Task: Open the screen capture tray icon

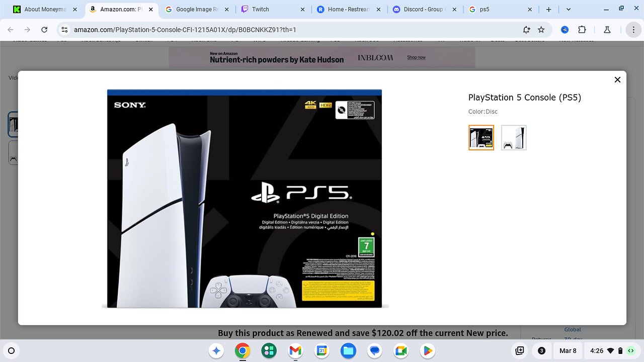Action: coord(520,351)
